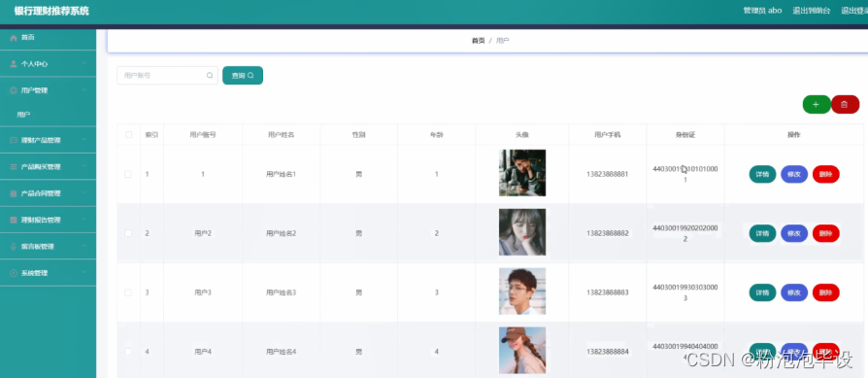Click the 用户账号 column header
Viewport: 868px width, 378px height.
pyautogui.click(x=203, y=135)
